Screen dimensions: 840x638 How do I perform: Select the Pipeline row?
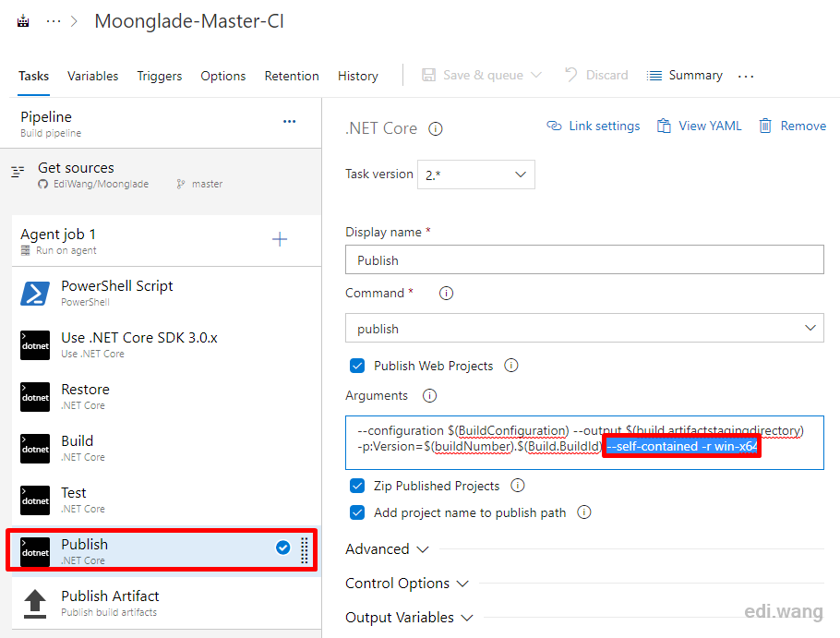pos(161,123)
